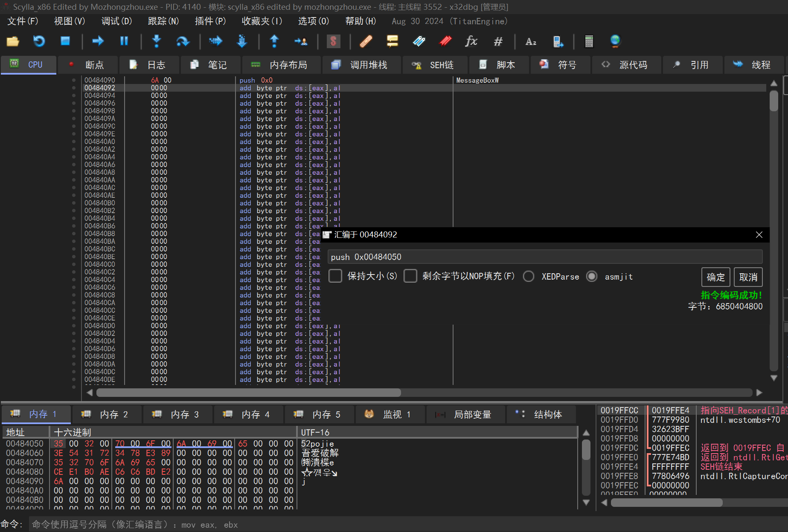Open the bookmarks red icon

pyautogui.click(x=445, y=41)
